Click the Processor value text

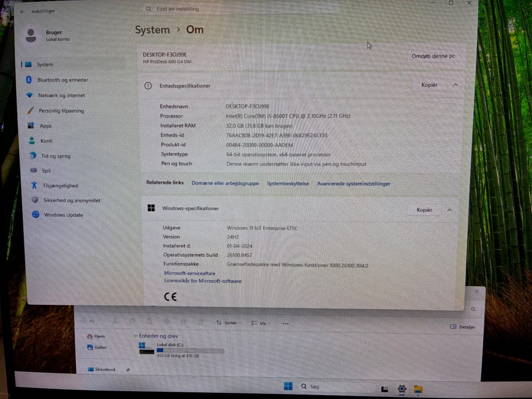tap(288, 116)
